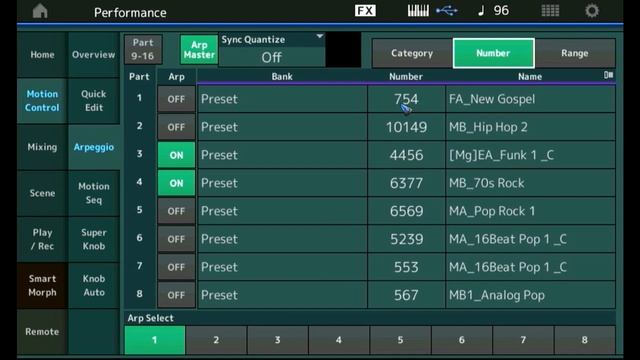Switch to the Range tab
This screenshot has height=360, width=640.
pos(575,53)
